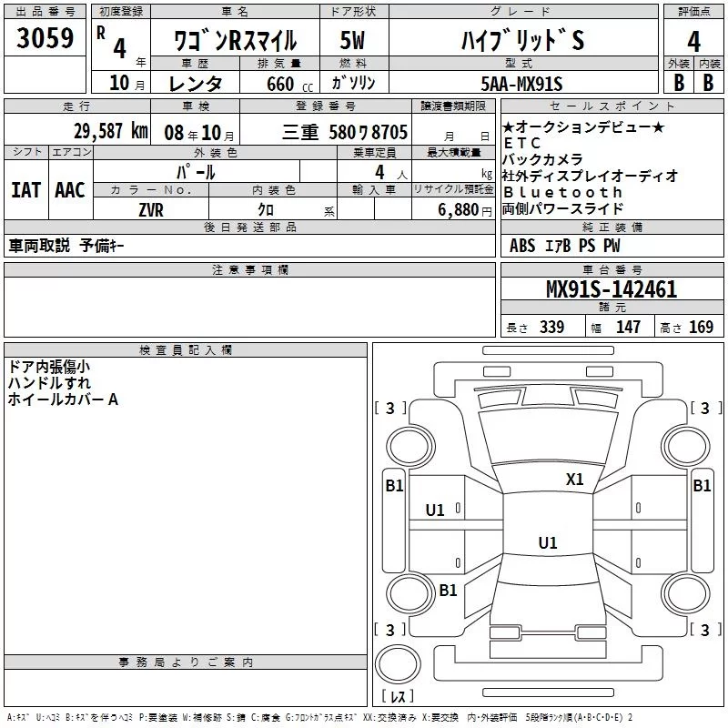Viewport: 728px width, 728px height.
Task: Click the 検査員記入欄 section header
Action: pos(186,349)
